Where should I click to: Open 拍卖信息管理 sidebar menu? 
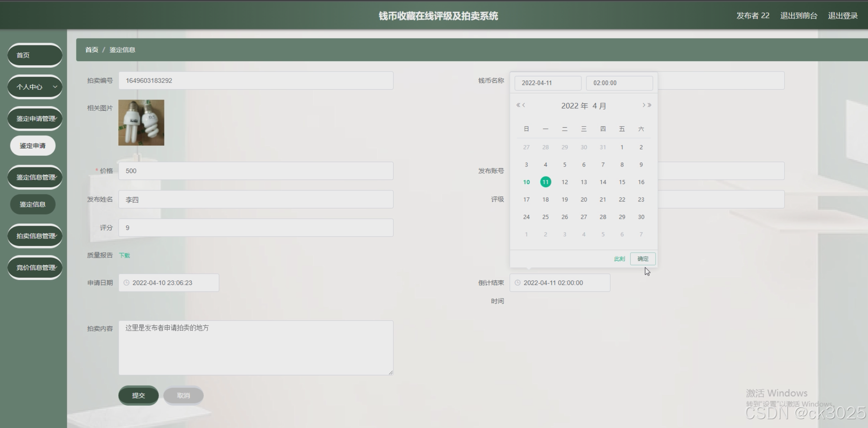pyautogui.click(x=35, y=236)
